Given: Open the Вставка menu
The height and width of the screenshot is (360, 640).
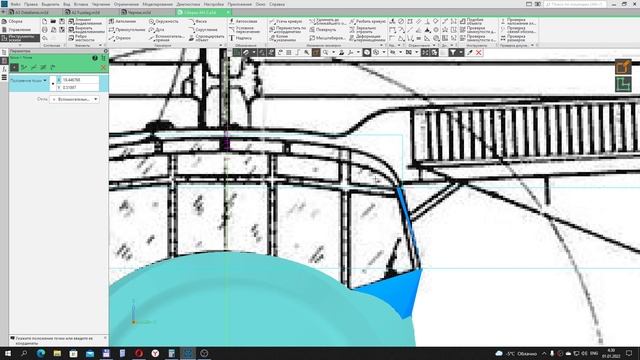Looking at the screenshot, I should 81,4.
